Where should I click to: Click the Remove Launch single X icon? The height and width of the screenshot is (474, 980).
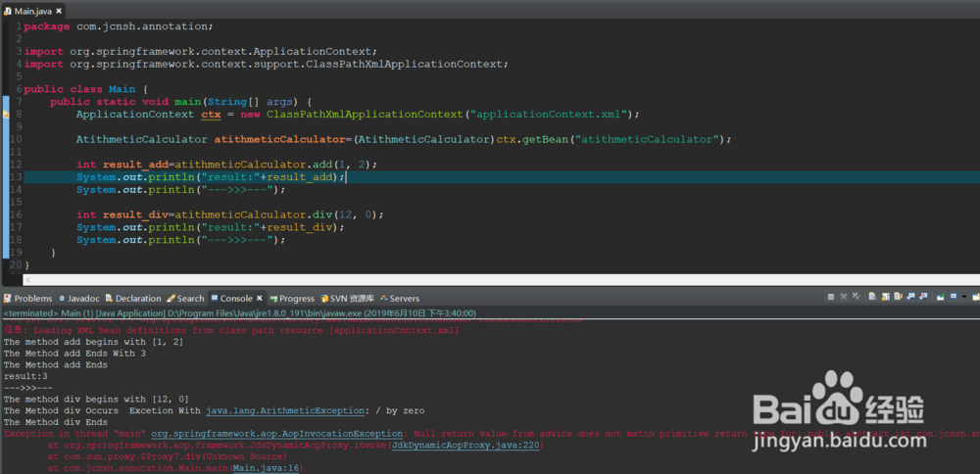843,297
